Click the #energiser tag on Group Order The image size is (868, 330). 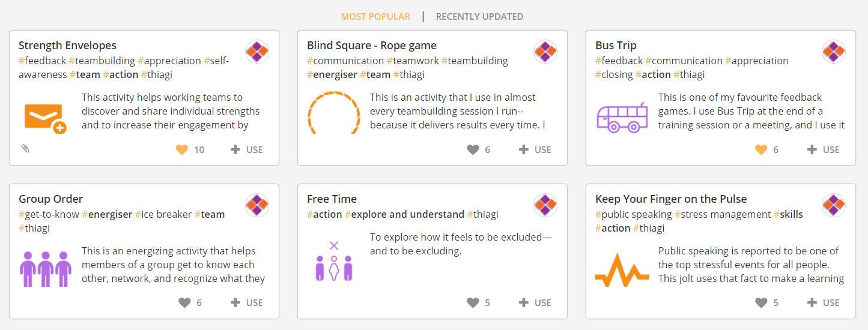click(x=107, y=214)
